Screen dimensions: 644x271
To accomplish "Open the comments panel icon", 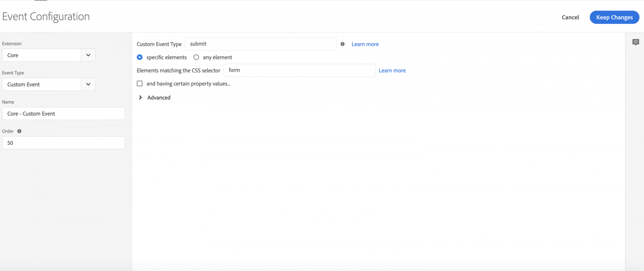I will [636, 42].
